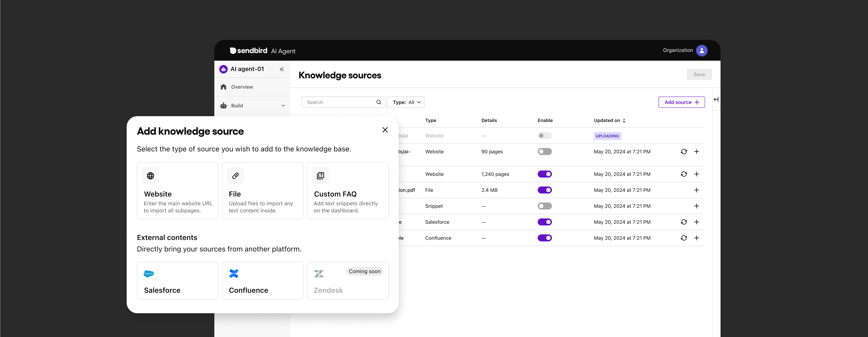This screenshot has width=868, height=337.
Task: Click the paperclip icon on File card
Action: pos(236,176)
